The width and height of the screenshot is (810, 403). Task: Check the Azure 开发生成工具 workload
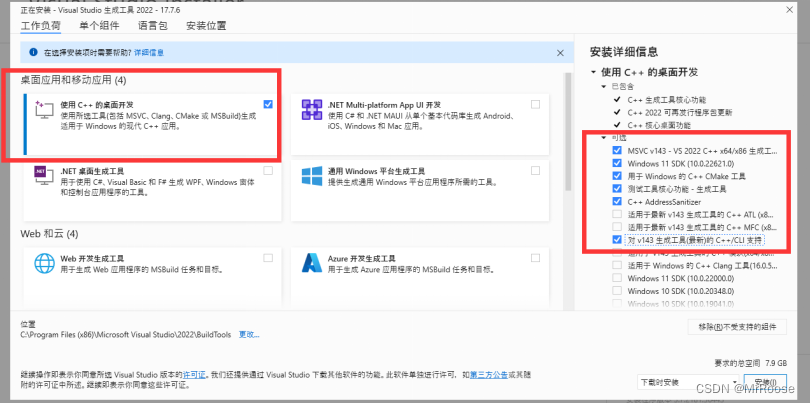pos(535,257)
